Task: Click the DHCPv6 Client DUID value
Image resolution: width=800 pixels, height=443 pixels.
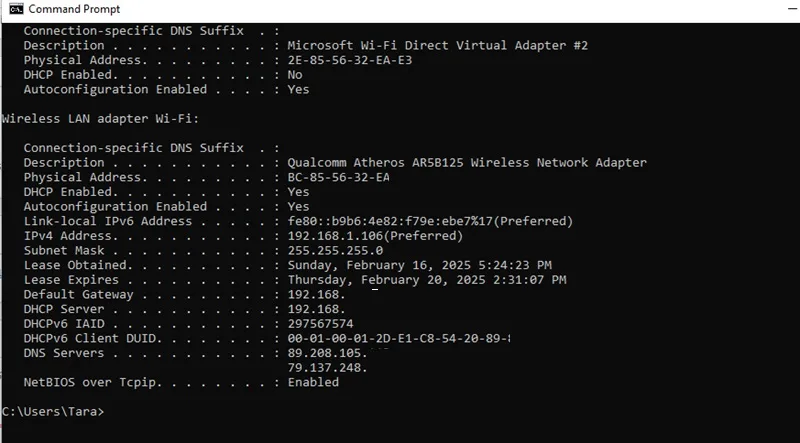Action: [x=399, y=338]
